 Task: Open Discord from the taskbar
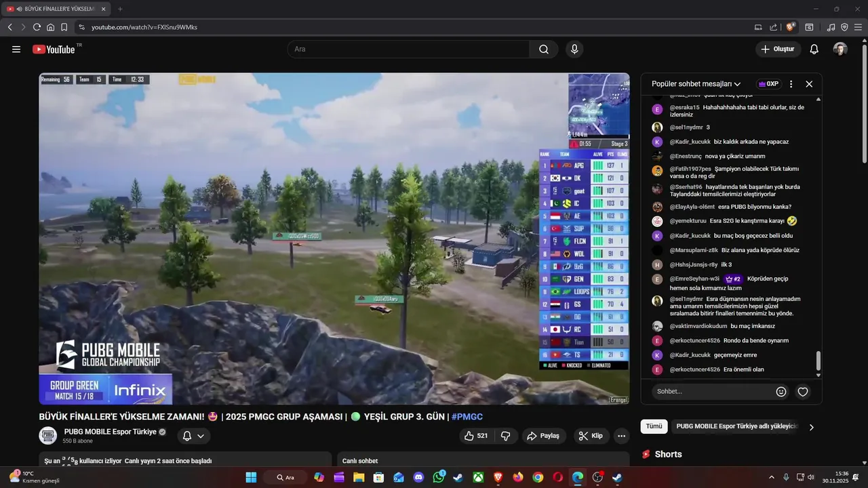click(x=418, y=477)
